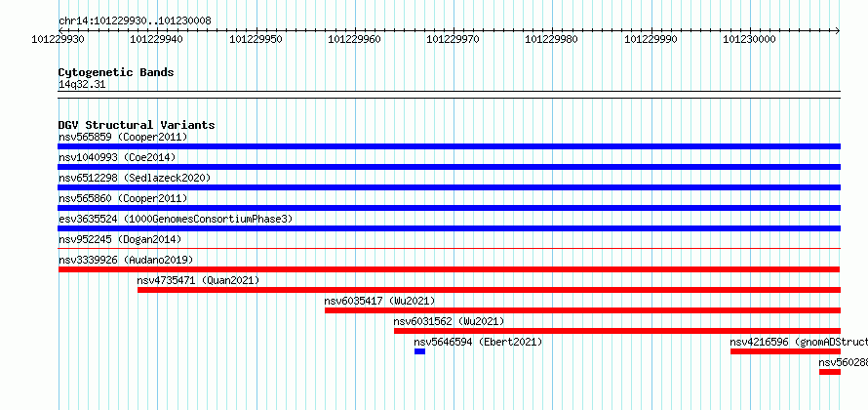868x410 pixels.
Task: Select the 14q32.31 band label
Action: tap(82, 85)
